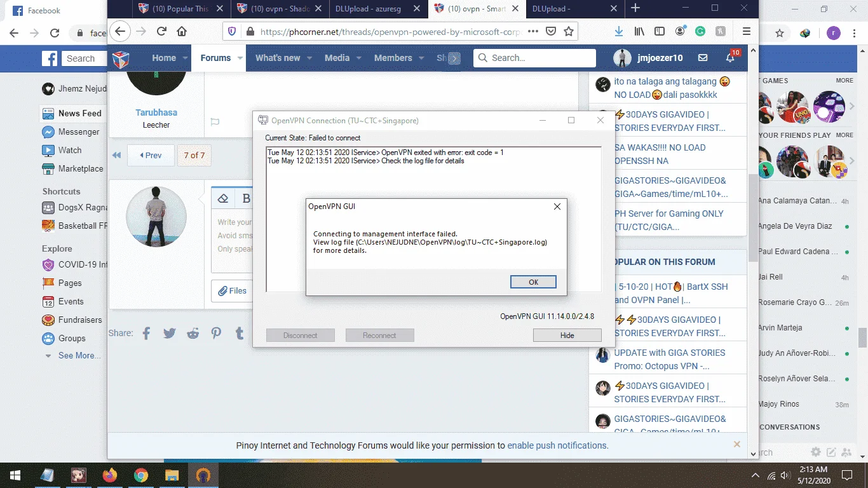This screenshot has height=488, width=868.
Task: Show more phcorner navigation items arrow
Action: 454,58
